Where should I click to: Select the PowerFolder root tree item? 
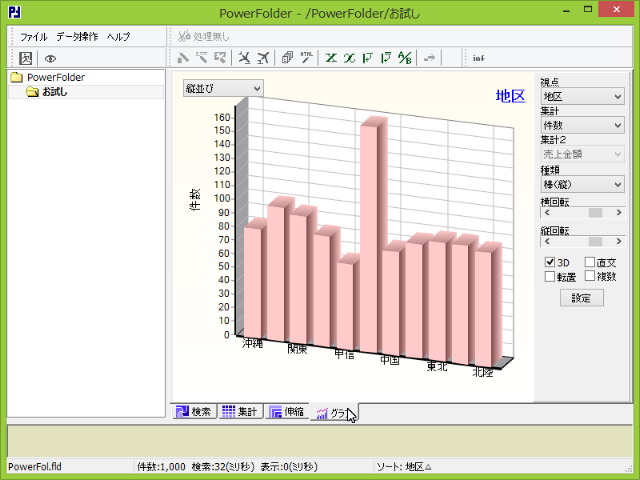pos(56,77)
